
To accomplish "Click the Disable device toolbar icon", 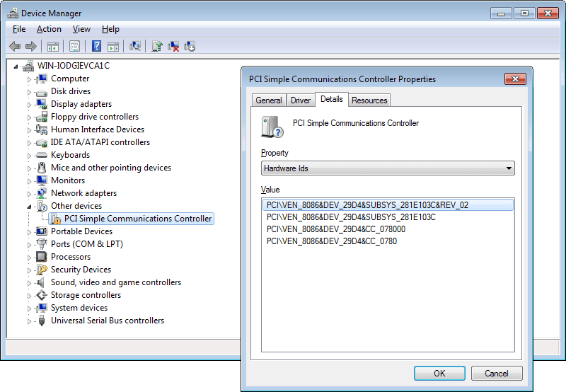I will click(190, 46).
